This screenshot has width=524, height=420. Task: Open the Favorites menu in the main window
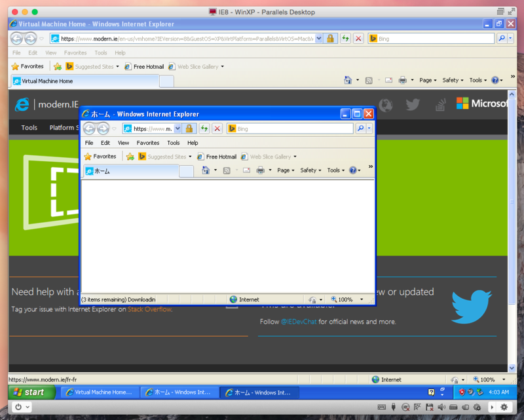(75, 52)
